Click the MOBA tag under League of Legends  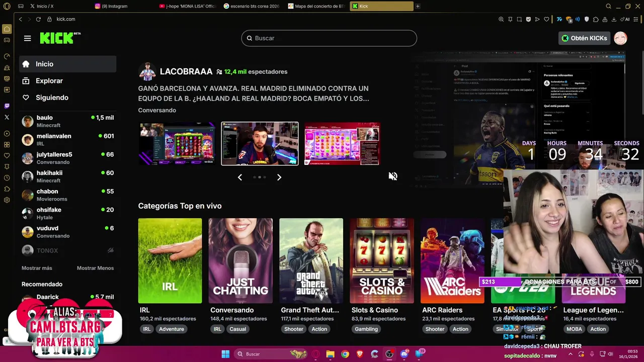click(x=574, y=329)
